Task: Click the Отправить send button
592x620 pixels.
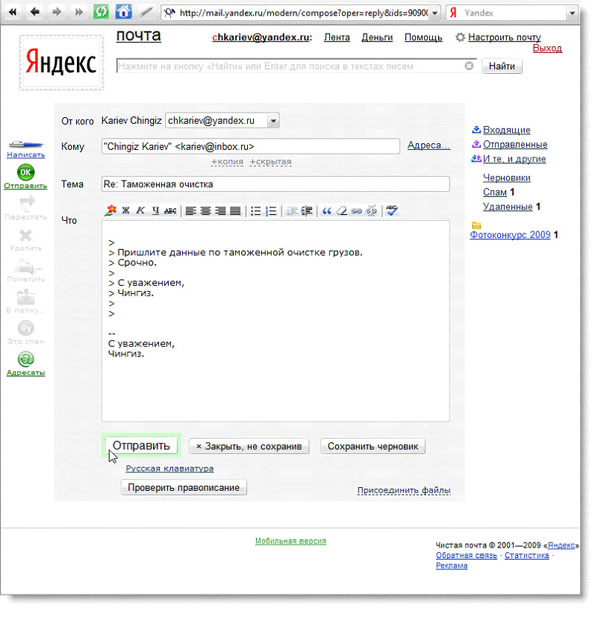Action: tap(141, 446)
